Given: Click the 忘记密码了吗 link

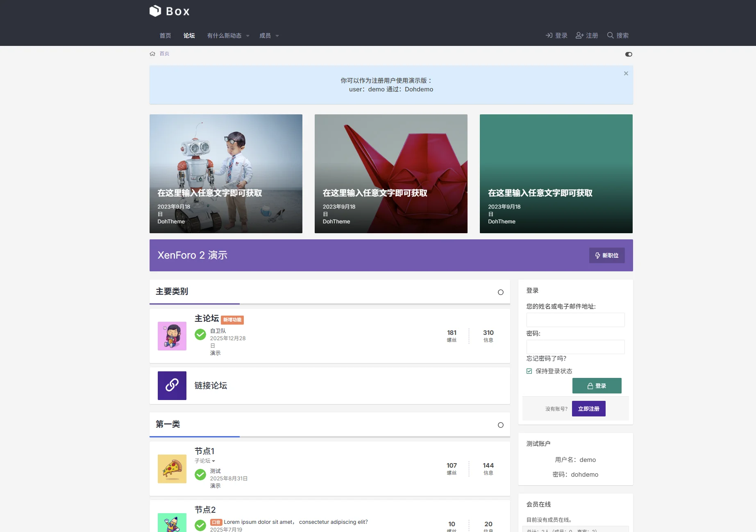Looking at the screenshot, I should (546, 358).
